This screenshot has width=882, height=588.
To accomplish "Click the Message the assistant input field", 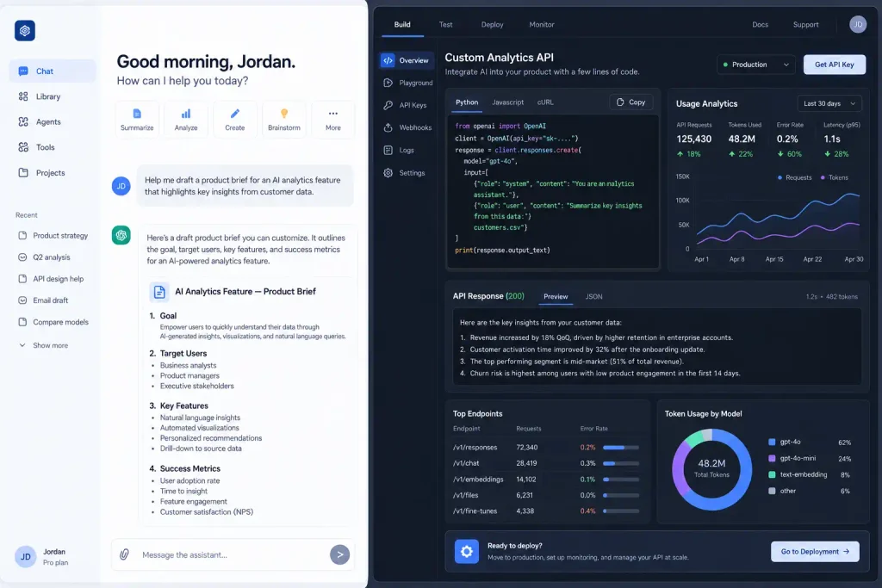I will click(x=231, y=554).
